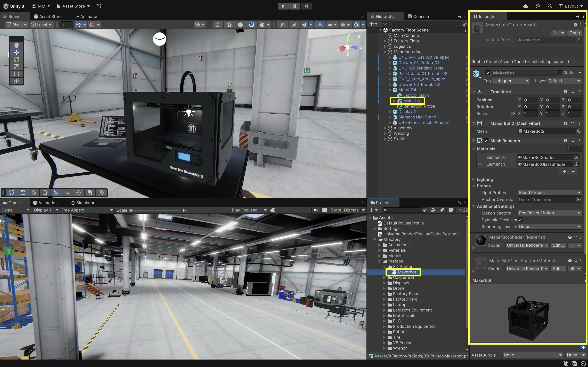Select the Scale tool in the scene toolbar
The height and width of the screenshot is (367, 588).
click(16, 67)
